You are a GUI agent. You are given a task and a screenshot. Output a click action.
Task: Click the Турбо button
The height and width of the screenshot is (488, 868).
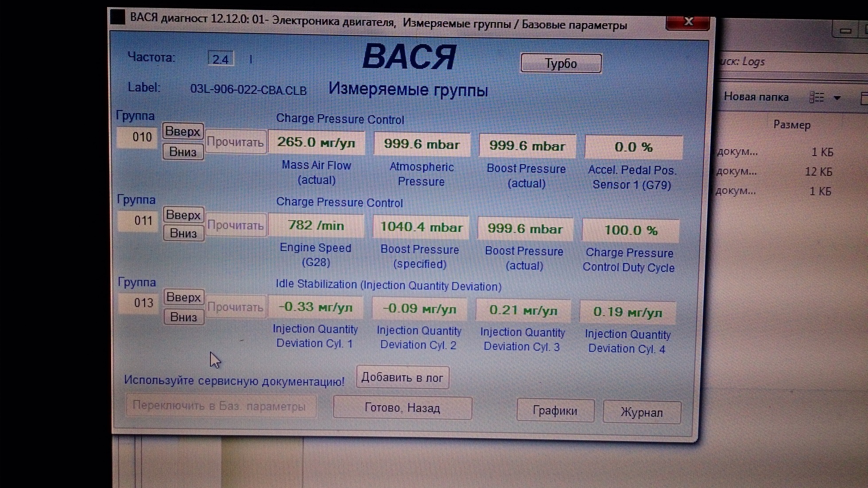pos(561,63)
